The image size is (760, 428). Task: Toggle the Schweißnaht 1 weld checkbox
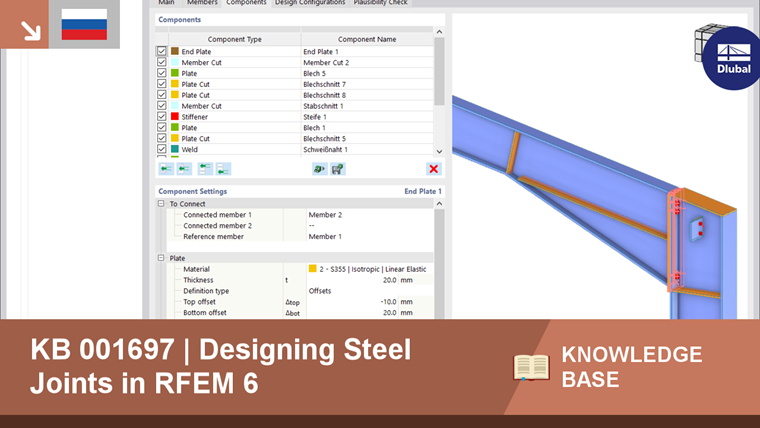point(161,149)
